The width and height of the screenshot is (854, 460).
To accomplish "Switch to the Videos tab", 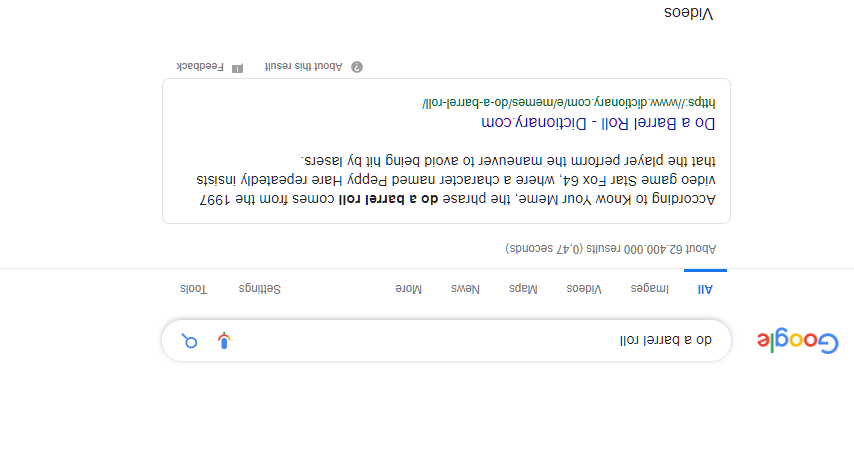I will pyautogui.click(x=584, y=289).
